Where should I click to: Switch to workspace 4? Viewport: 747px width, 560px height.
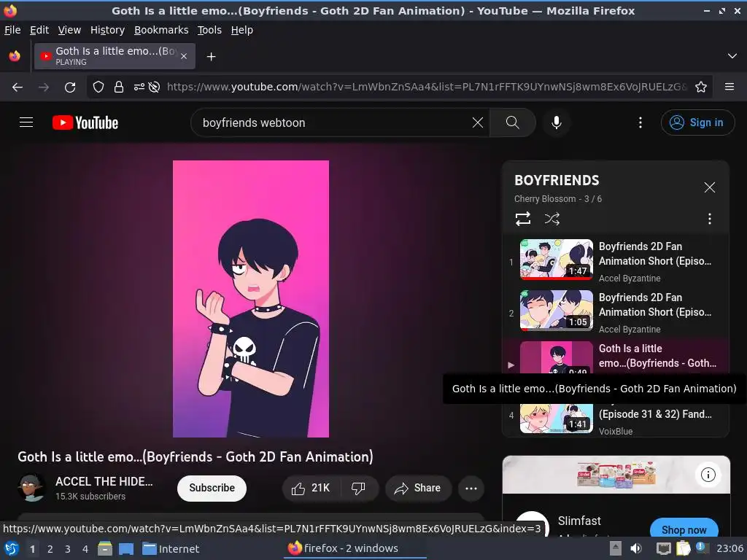point(85,549)
